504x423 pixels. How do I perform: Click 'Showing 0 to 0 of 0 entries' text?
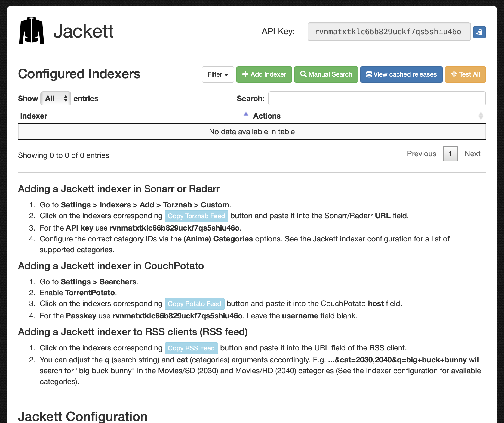pos(63,155)
